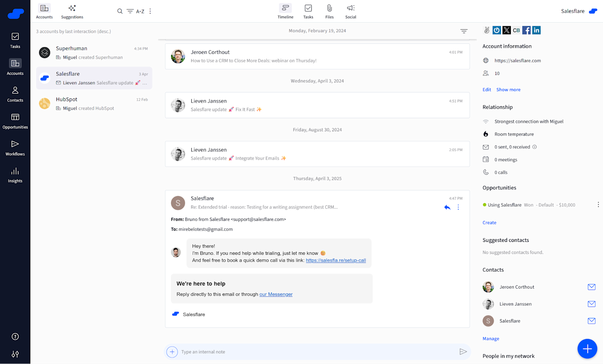The image size is (603, 364).
Task: Open the blue power social icon
Action: (497, 30)
